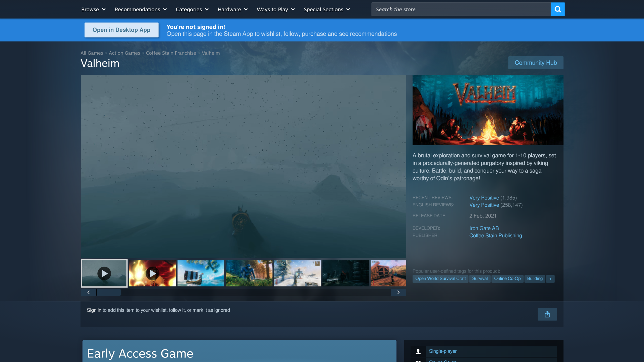Advance thumbnail strip with right arrow

click(x=398, y=292)
